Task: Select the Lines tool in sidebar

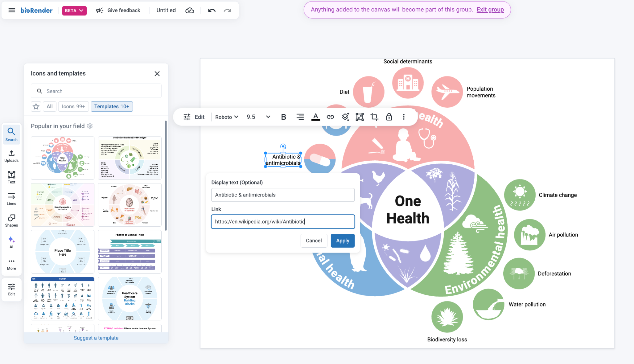Action: pyautogui.click(x=11, y=199)
